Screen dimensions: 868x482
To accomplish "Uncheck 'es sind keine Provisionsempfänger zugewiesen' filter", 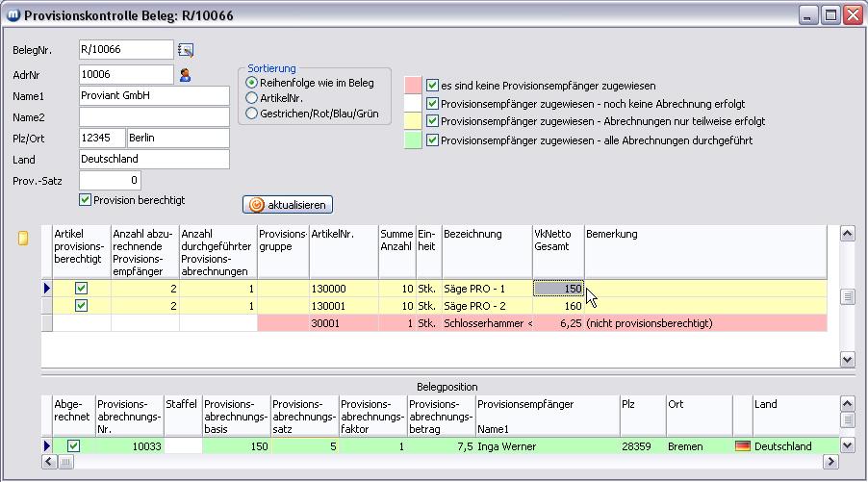I will 433,85.
